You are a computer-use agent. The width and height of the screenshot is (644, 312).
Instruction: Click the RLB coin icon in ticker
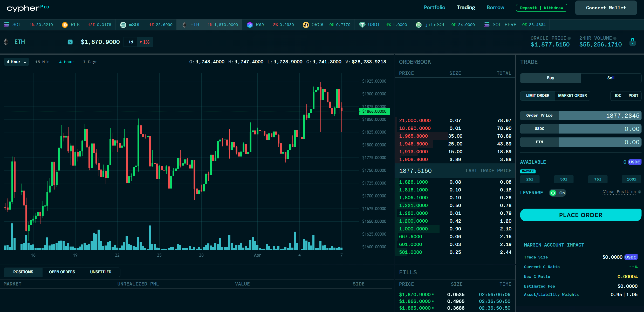pyautogui.click(x=65, y=25)
